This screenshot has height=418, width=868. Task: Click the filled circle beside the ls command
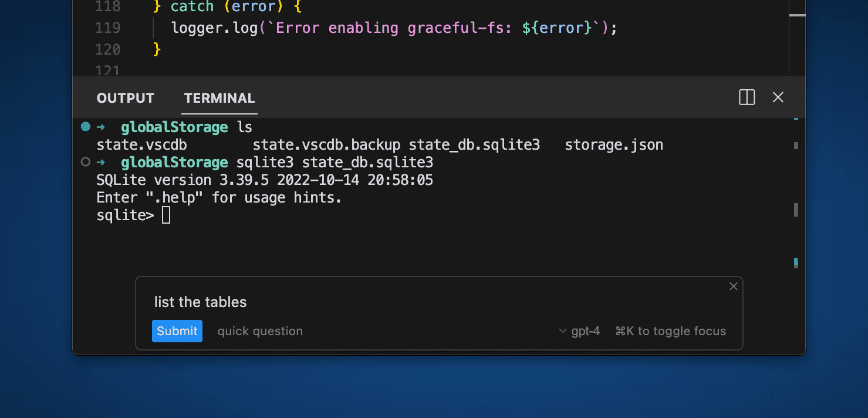point(86,127)
